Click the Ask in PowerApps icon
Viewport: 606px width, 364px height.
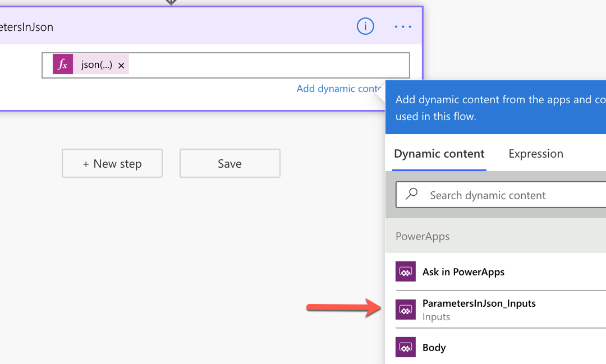pyautogui.click(x=405, y=271)
